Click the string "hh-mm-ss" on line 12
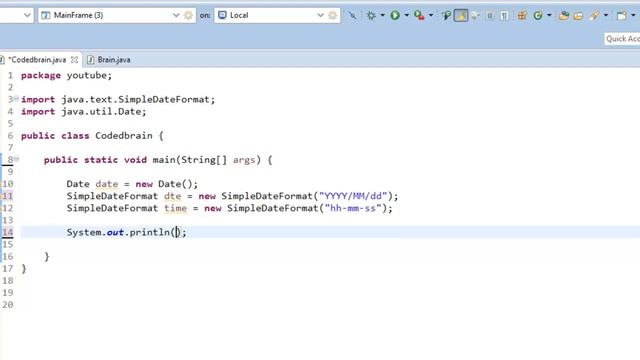Image resolution: width=640 pixels, height=360 pixels. point(353,208)
